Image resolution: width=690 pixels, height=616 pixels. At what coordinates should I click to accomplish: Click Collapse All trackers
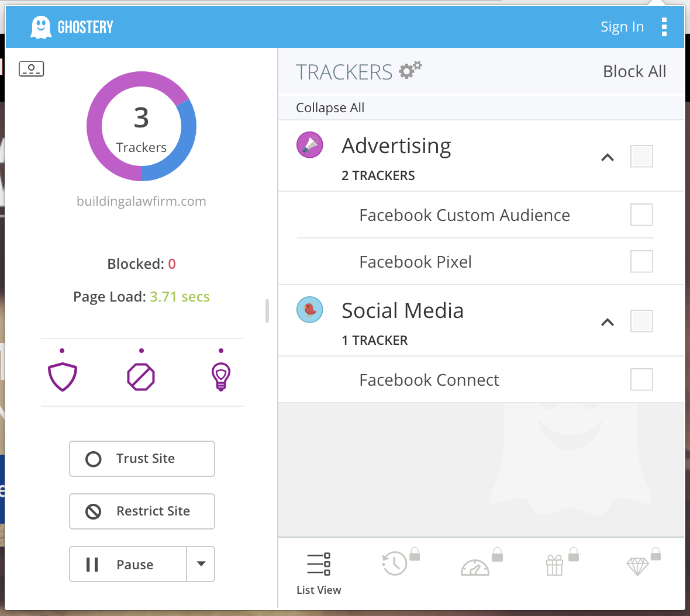tap(330, 108)
